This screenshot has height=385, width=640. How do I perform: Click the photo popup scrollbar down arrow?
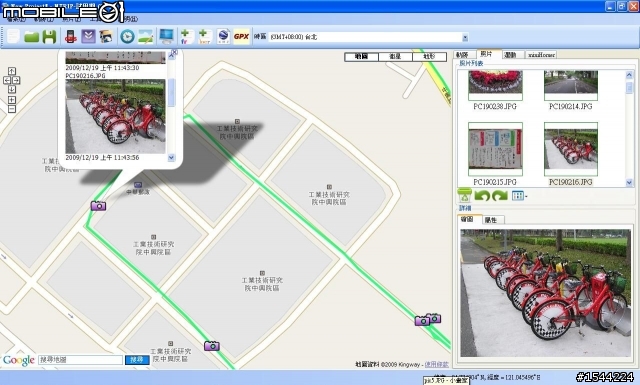pyautogui.click(x=171, y=157)
